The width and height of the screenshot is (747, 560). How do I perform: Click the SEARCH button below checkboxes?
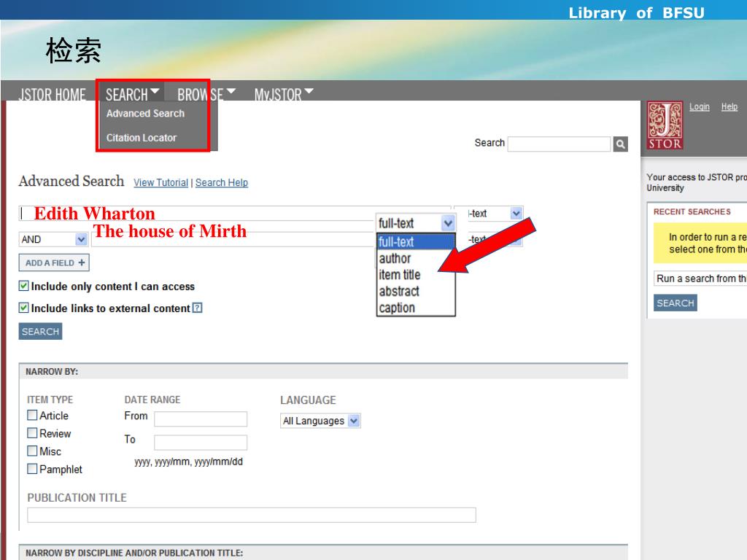point(41,332)
